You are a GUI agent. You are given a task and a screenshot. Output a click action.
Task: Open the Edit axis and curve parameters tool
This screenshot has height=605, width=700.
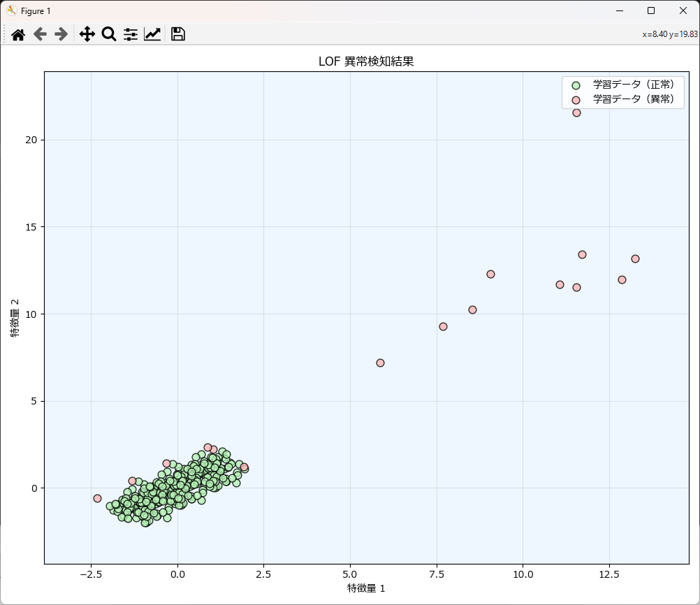point(152,34)
